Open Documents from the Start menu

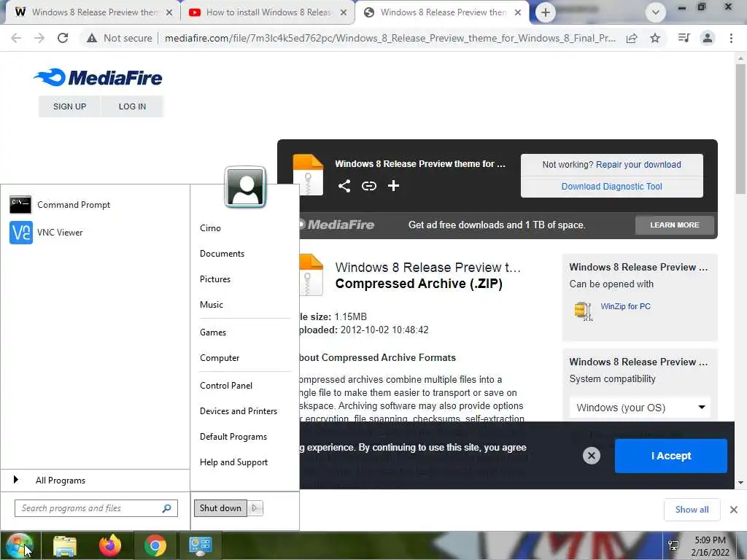[x=222, y=254]
